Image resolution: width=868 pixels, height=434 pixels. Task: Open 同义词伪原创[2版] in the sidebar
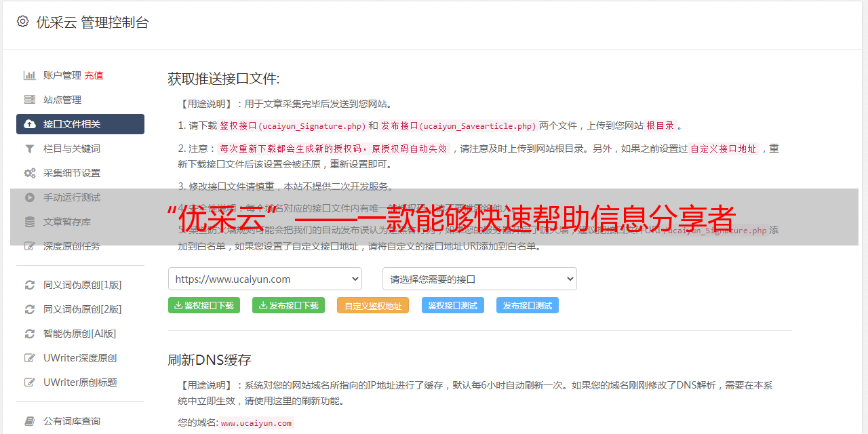(x=82, y=309)
